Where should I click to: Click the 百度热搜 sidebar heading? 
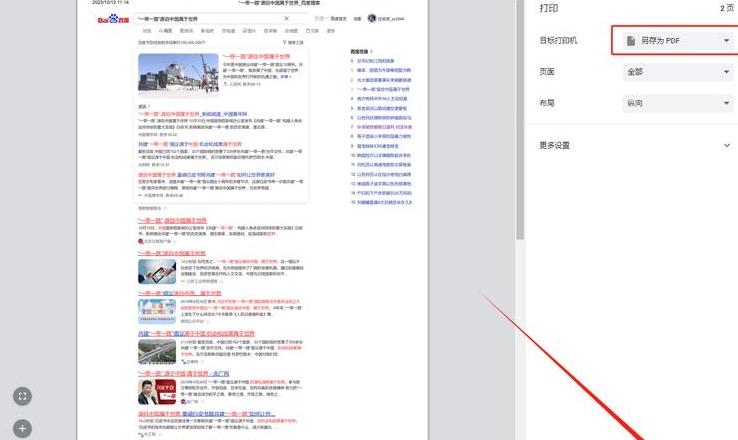coord(361,51)
